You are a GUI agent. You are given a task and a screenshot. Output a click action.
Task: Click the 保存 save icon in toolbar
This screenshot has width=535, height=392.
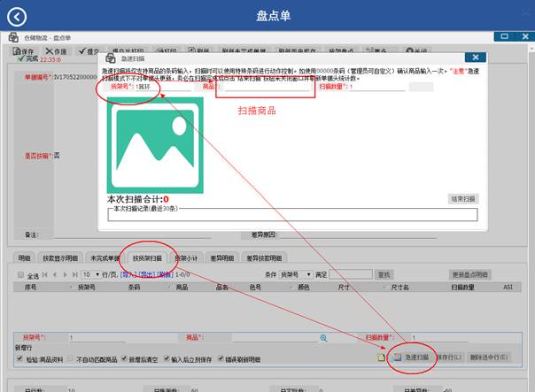click(17, 51)
